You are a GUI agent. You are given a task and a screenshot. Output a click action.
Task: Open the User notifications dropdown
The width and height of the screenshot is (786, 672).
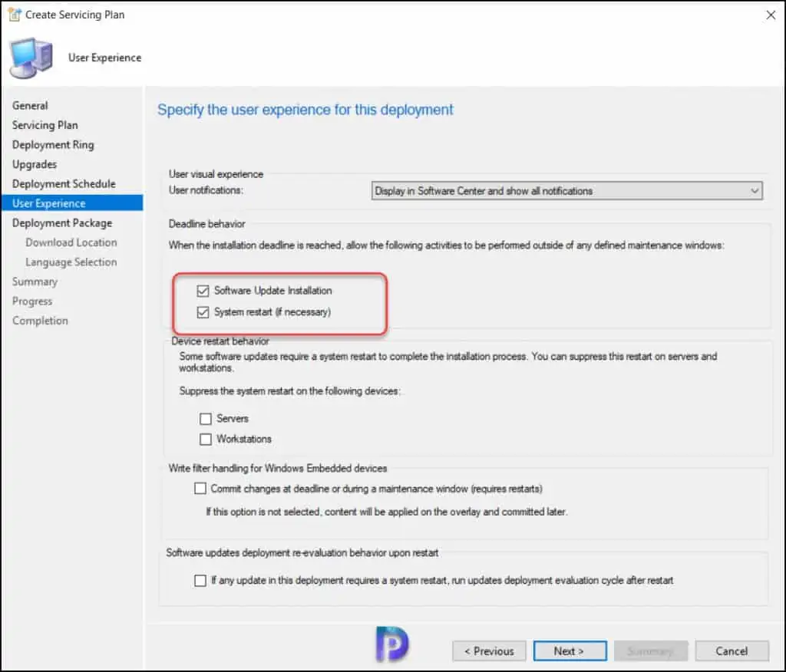coord(567,191)
